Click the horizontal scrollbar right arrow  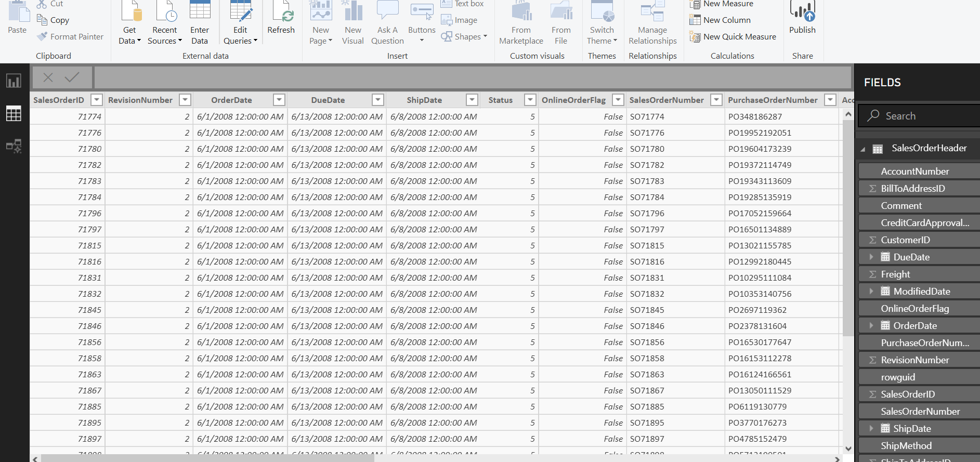tap(837, 459)
